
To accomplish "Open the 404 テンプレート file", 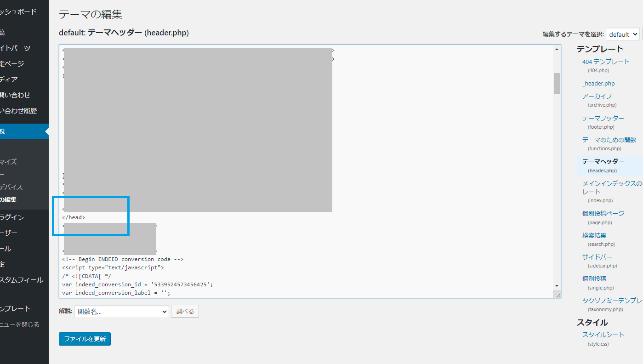I will [x=606, y=62].
